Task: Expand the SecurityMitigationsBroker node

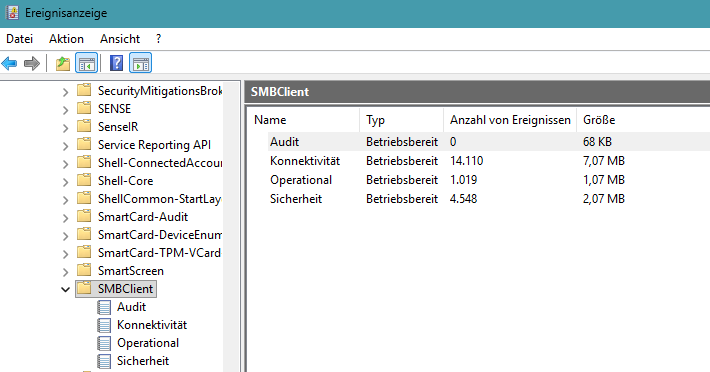Action: coord(65,92)
